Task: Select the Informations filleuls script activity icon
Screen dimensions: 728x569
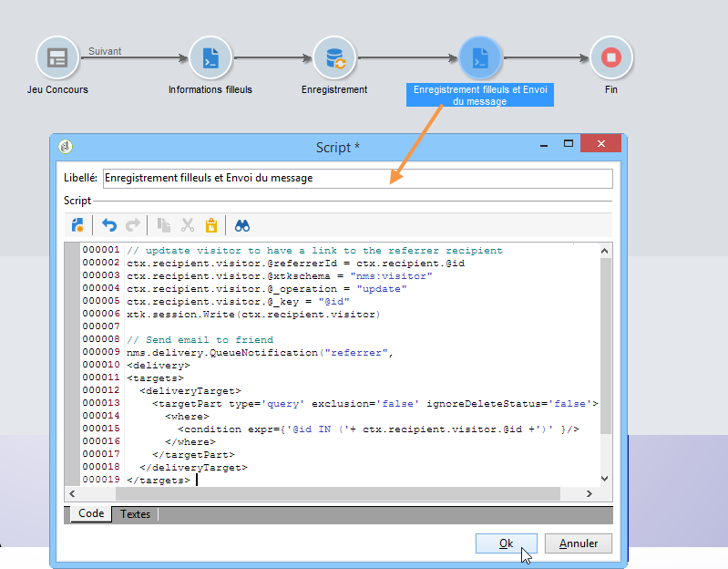Action: (x=210, y=58)
